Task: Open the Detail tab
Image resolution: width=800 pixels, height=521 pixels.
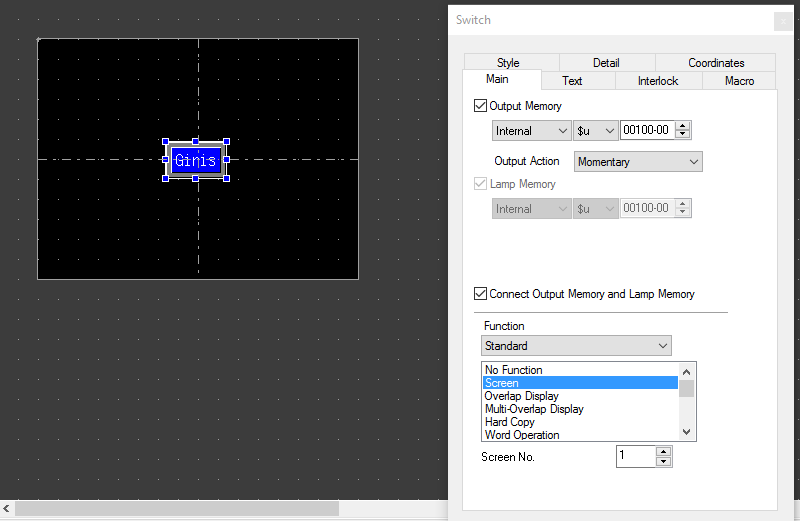Action: [606, 63]
